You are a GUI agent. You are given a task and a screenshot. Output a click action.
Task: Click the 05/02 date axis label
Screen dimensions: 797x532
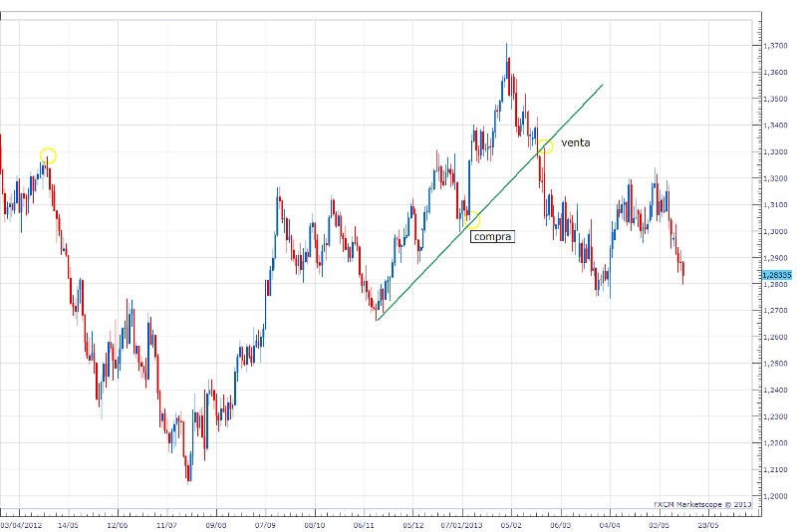511,522
